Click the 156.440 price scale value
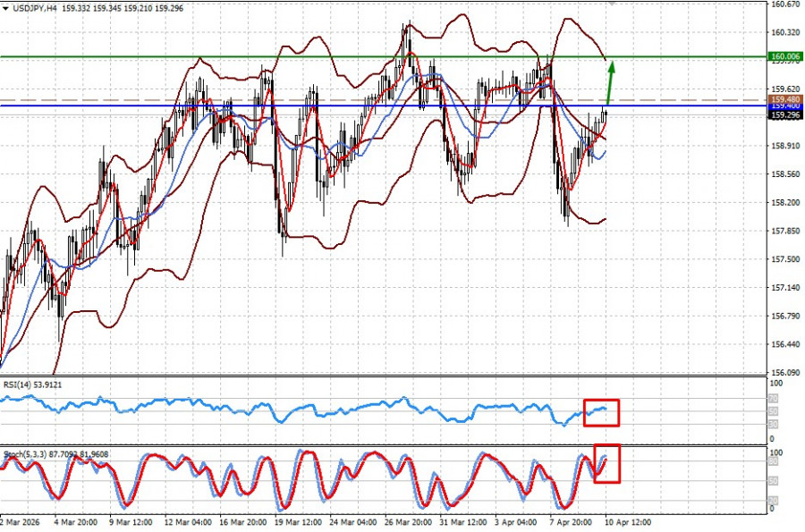The height and width of the screenshot is (532, 805). pos(785,344)
